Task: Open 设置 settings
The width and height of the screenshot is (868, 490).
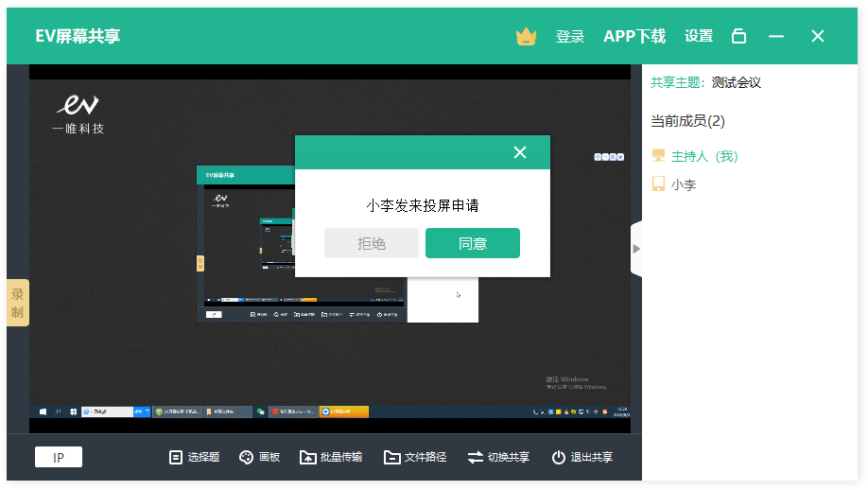Action: [699, 37]
